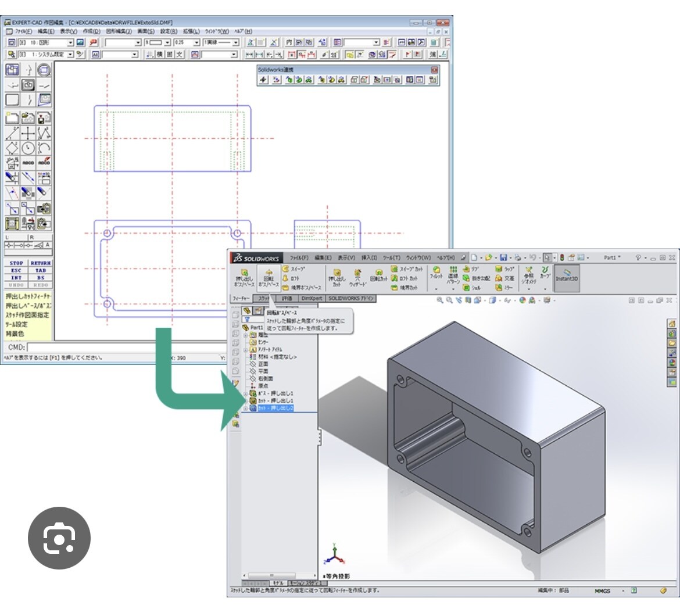
Task: Toggle the 内 button in EXPERT-CAD toolbar
Action: pyautogui.click(x=289, y=42)
